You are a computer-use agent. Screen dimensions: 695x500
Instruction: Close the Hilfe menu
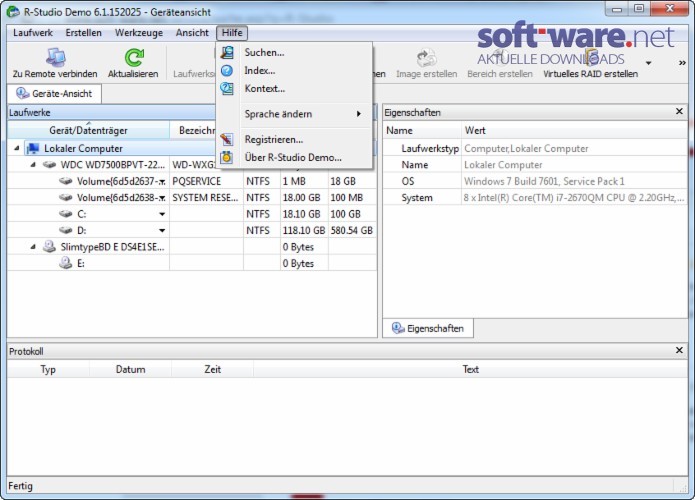point(232,33)
